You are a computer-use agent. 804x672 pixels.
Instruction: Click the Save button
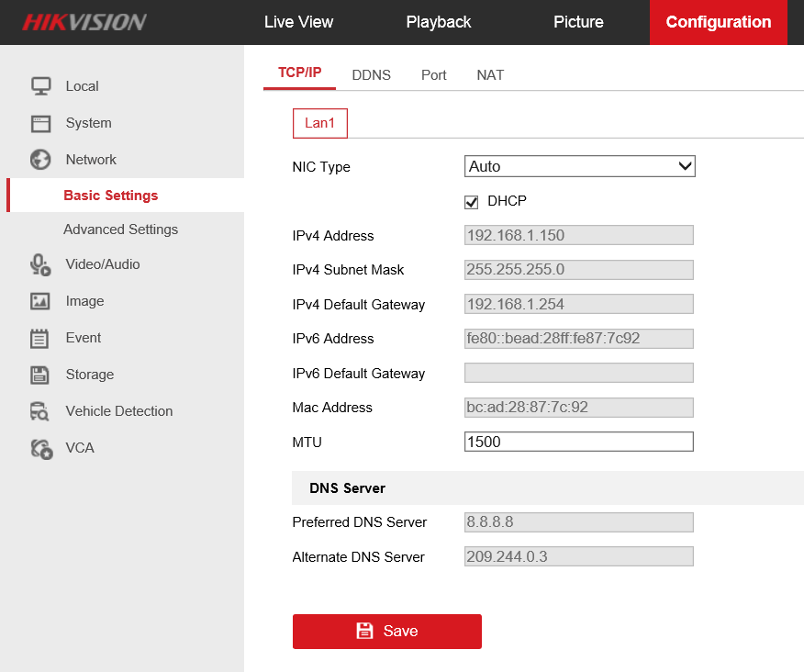point(386,632)
